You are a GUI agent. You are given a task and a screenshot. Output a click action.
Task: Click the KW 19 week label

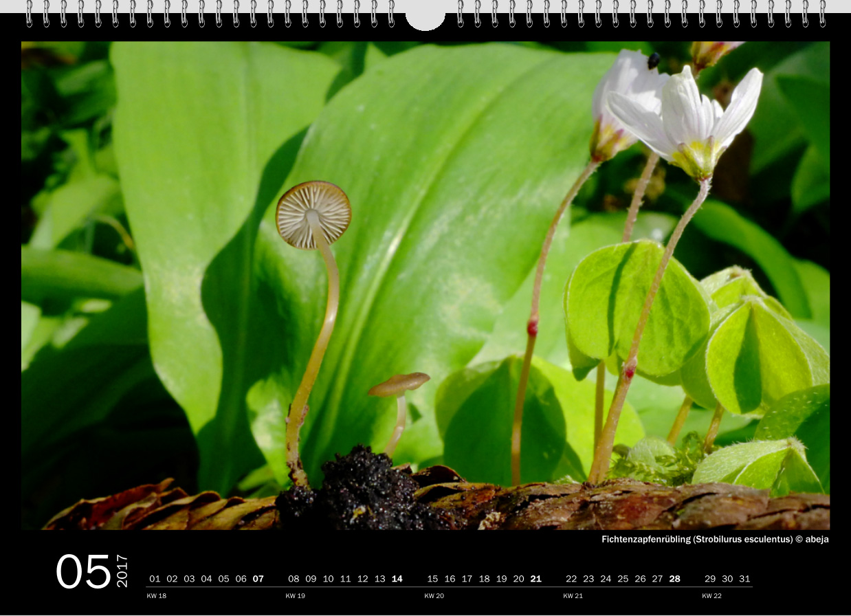coord(296,596)
